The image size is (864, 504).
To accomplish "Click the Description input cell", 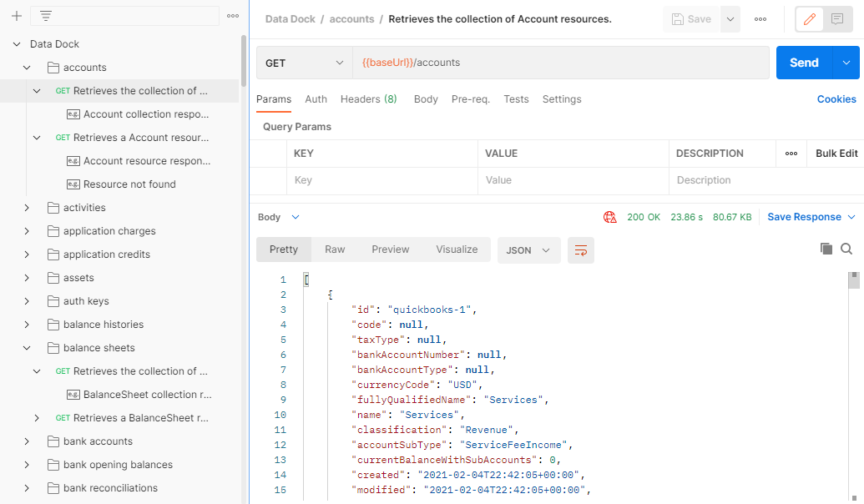I will pyautogui.click(x=766, y=181).
